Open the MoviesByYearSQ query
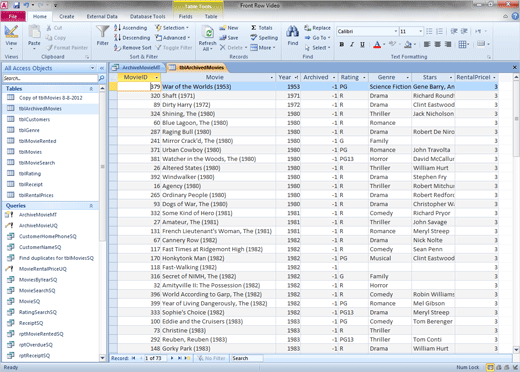 [38, 280]
